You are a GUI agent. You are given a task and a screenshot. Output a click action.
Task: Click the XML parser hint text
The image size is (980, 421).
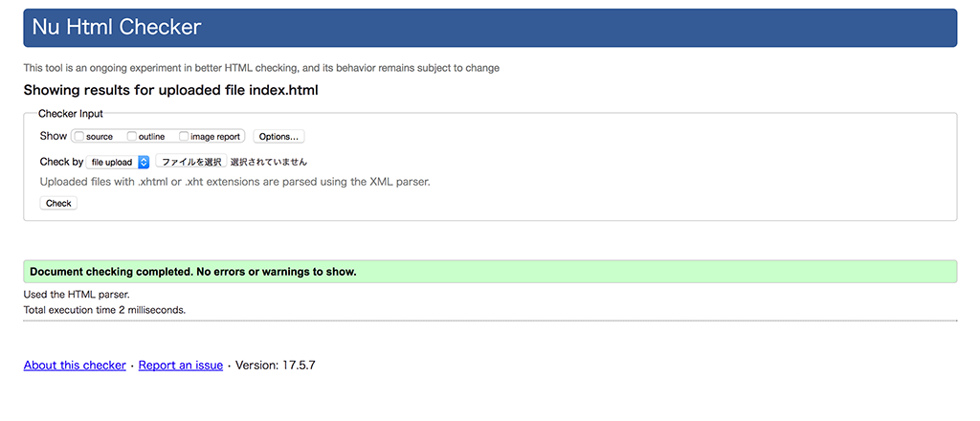pos(235,183)
